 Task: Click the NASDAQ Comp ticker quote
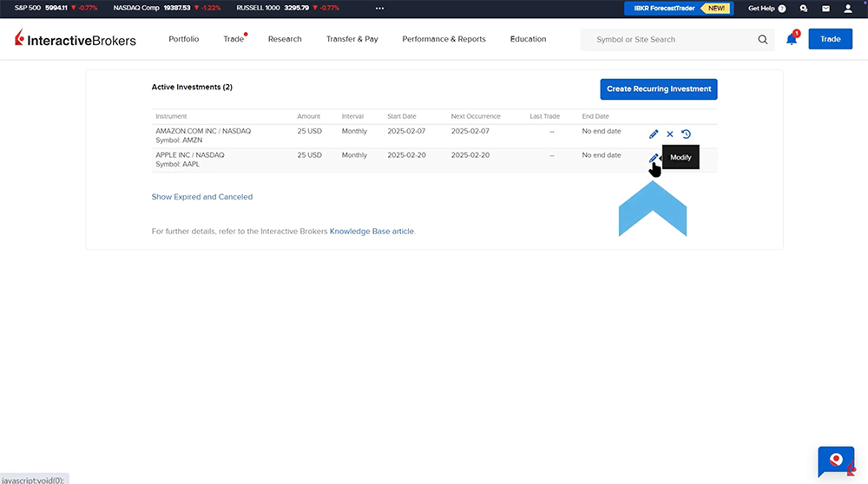click(x=167, y=9)
